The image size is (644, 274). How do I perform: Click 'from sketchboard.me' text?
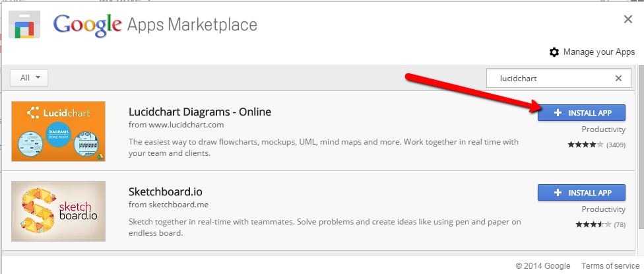pos(169,205)
